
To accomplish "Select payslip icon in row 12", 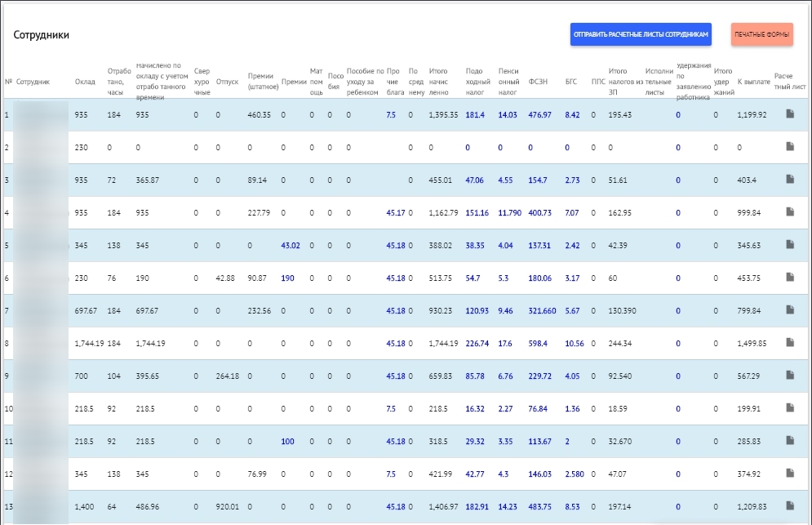I will click(789, 473).
